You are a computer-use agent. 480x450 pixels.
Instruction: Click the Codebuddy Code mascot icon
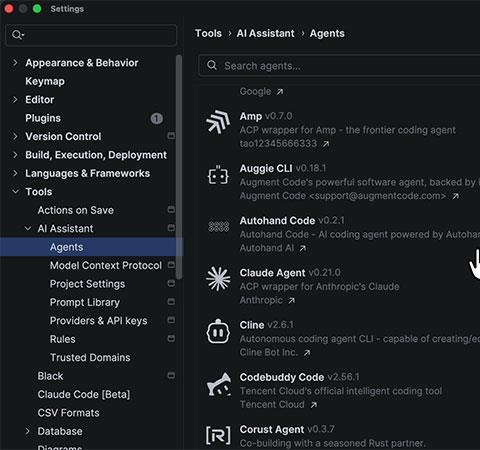click(x=218, y=385)
